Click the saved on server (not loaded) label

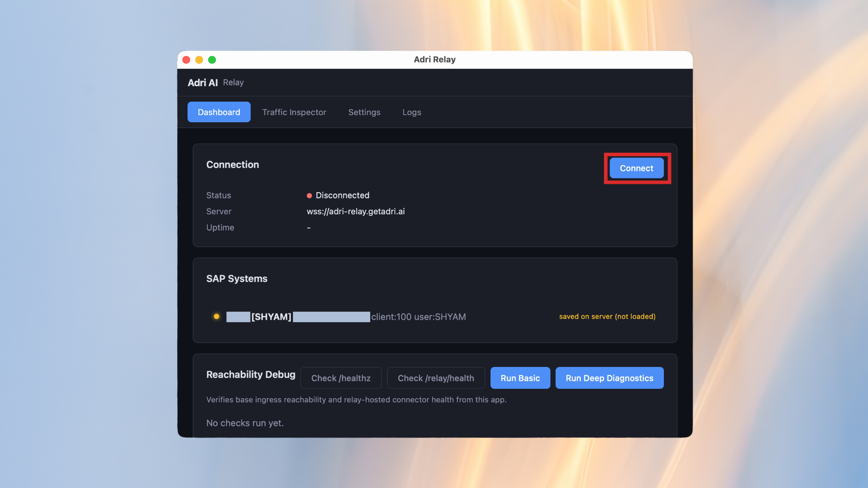coord(607,317)
